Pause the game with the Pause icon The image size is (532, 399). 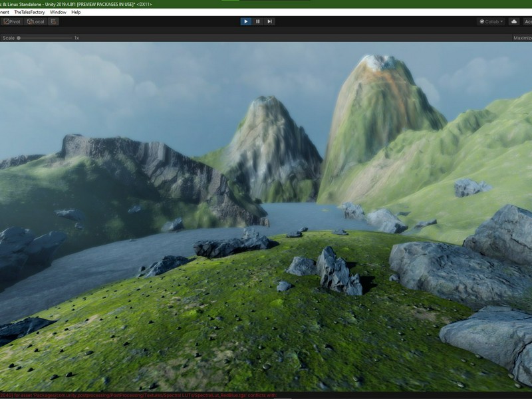257,21
